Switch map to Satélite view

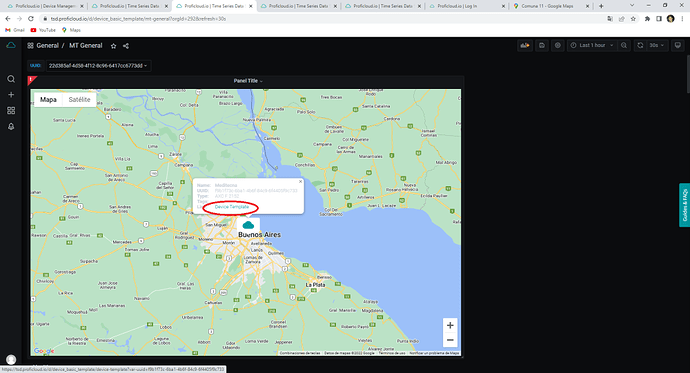click(x=79, y=100)
